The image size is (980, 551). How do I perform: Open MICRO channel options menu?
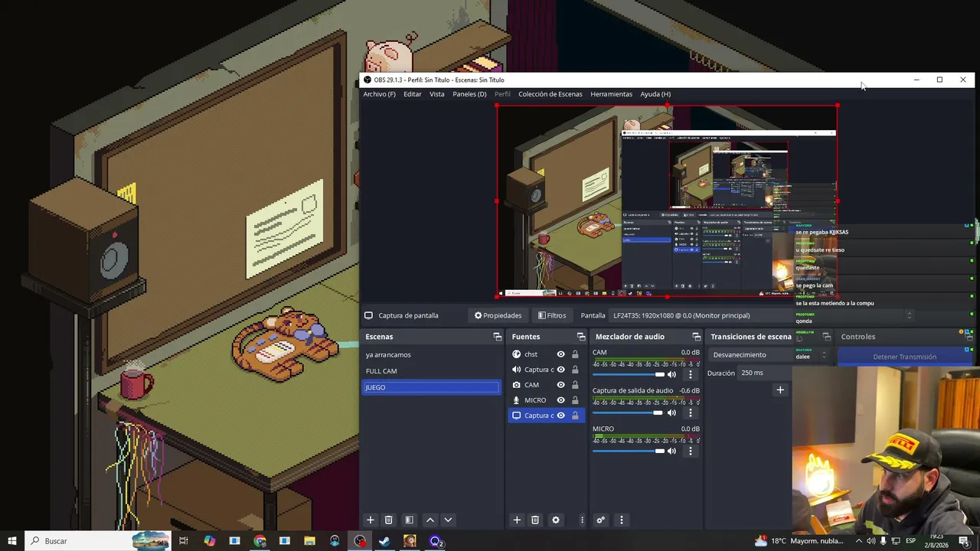click(691, 451)
